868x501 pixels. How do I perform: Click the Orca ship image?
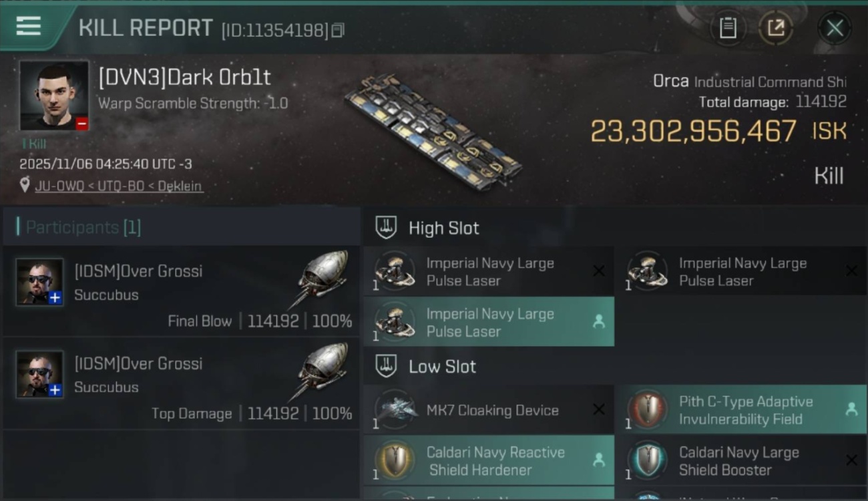(x=433, y=132)
